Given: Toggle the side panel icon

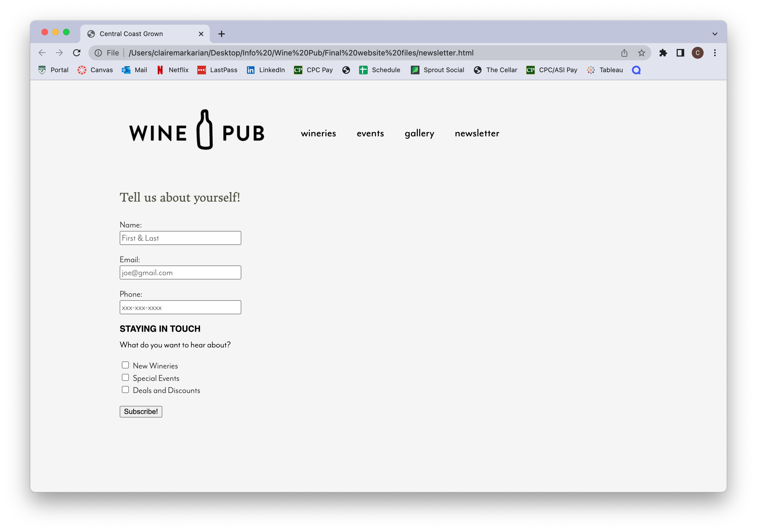Looking at the screenshot, I should [x=680, y=53].
